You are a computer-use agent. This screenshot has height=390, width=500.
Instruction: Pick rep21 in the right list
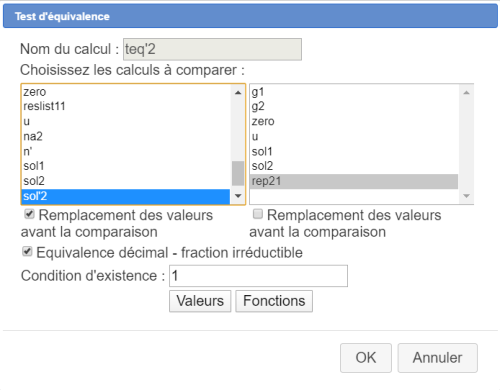pos(354,181)
